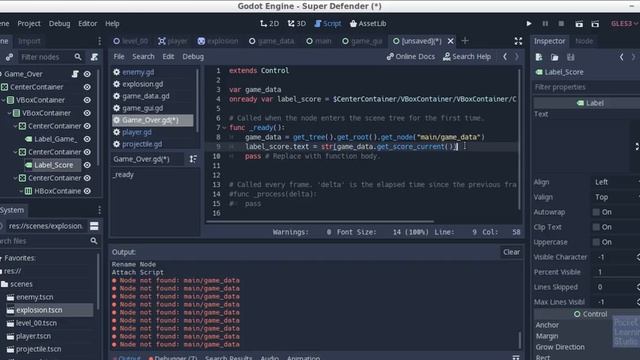This screenshot has width=640, height=360.
Task: Open the Debug menu in top menu bar
Action: (x=59, y=24)
